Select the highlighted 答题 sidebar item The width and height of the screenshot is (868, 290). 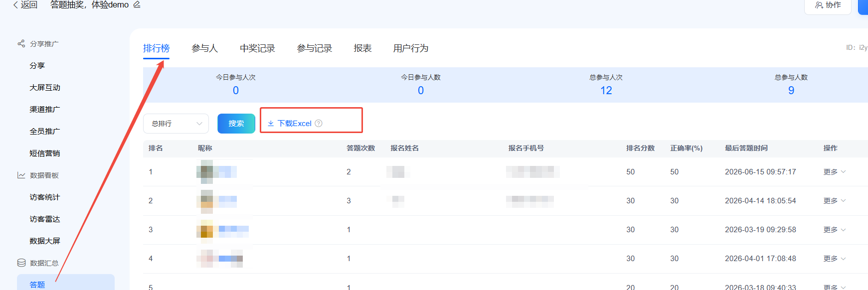(x=66, y=283)
